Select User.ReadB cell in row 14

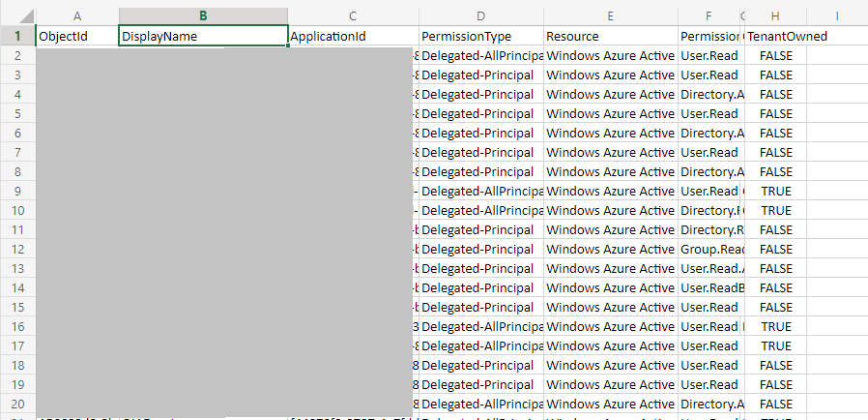pyautogui.click(x=709, y=287)
